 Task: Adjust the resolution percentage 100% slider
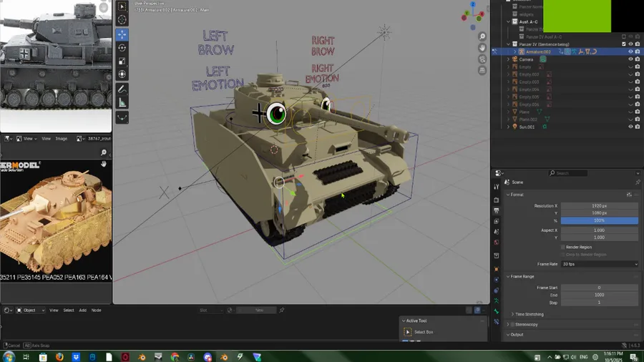599,221
